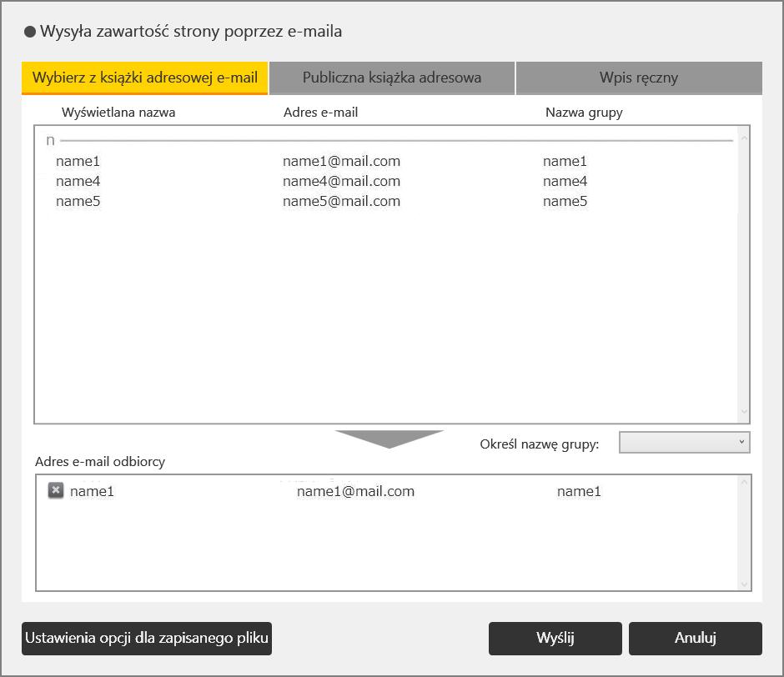Select name1 row in address book list
This screenshot has width=784, height=677.
tap(386, 161)
